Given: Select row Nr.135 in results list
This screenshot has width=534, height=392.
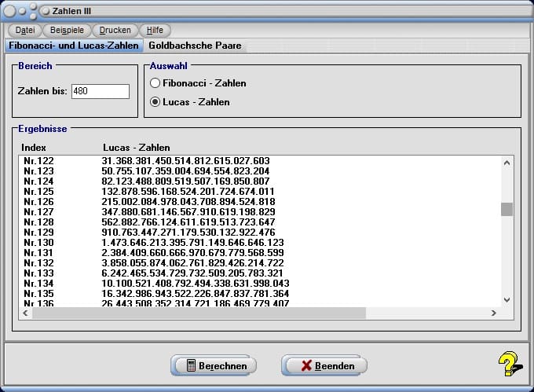Looking at the screenshot, I should click(260, 294).
